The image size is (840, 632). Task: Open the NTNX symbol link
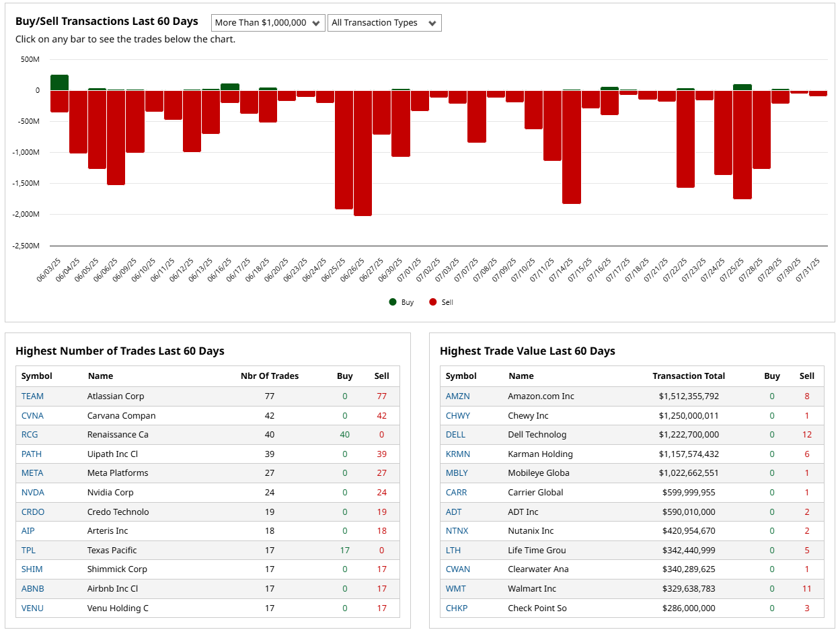(x=457, y=531)
